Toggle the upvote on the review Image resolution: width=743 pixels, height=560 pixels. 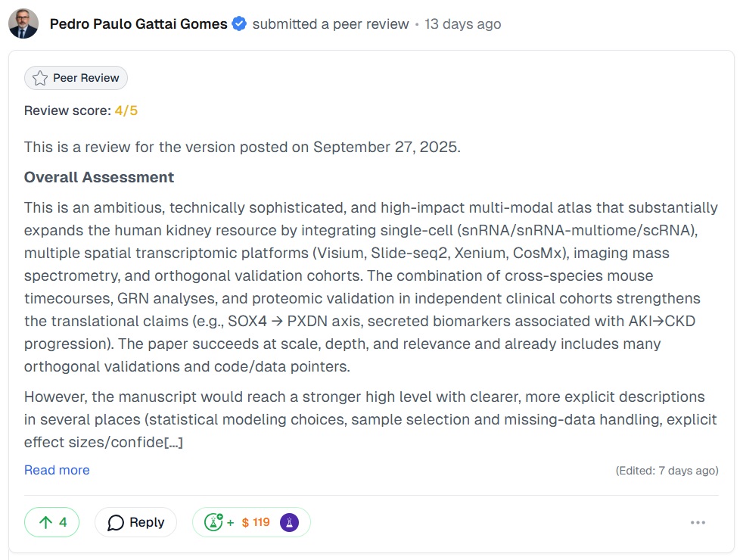tap(51, 521)
